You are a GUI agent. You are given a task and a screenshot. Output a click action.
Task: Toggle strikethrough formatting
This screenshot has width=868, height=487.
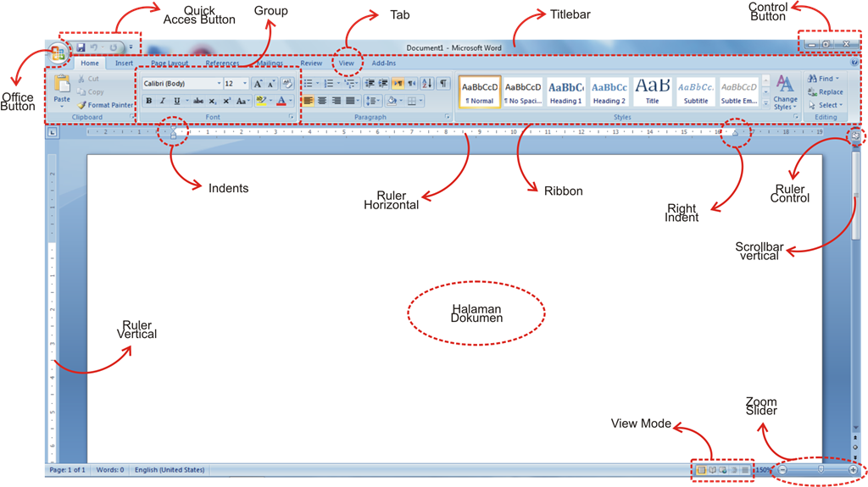click(198, 101)
